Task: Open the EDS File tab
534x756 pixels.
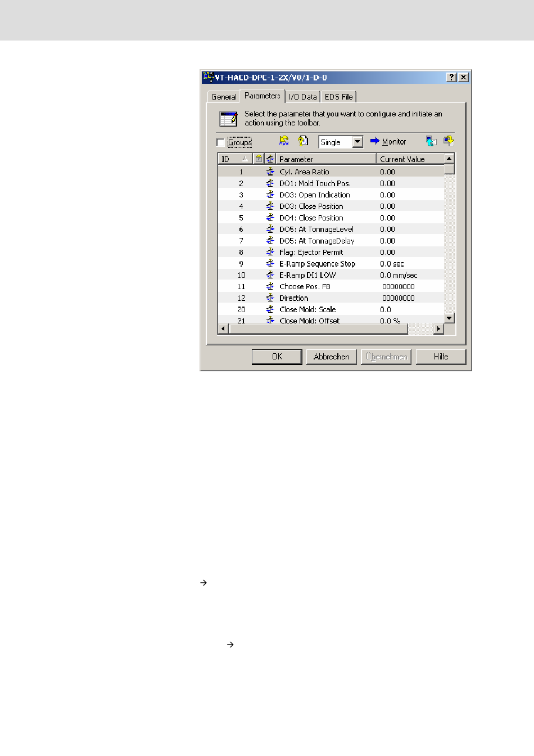Action: [x=338, y=97]
